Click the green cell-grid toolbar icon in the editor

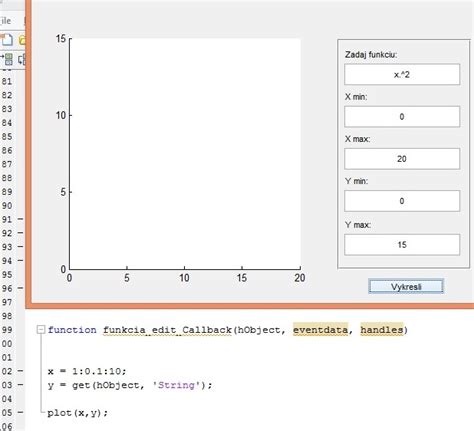pos(8,59)
